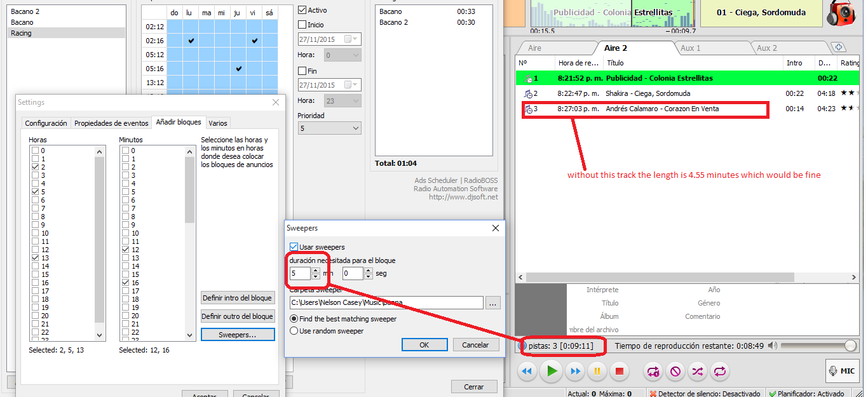Viewport: 868px width, 397px height.
Task: Click the add new playlist tab icon
Action: pos(838,48)
